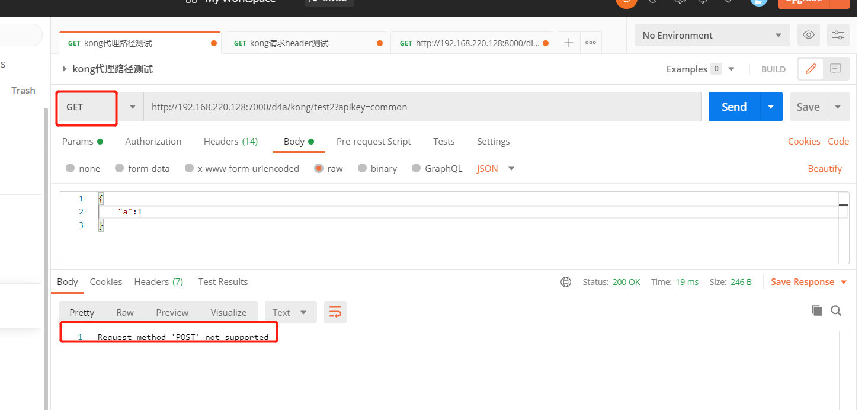Viewport: 868px width, 410px height.
Task: Click the request URL input field
Action: 422,107
